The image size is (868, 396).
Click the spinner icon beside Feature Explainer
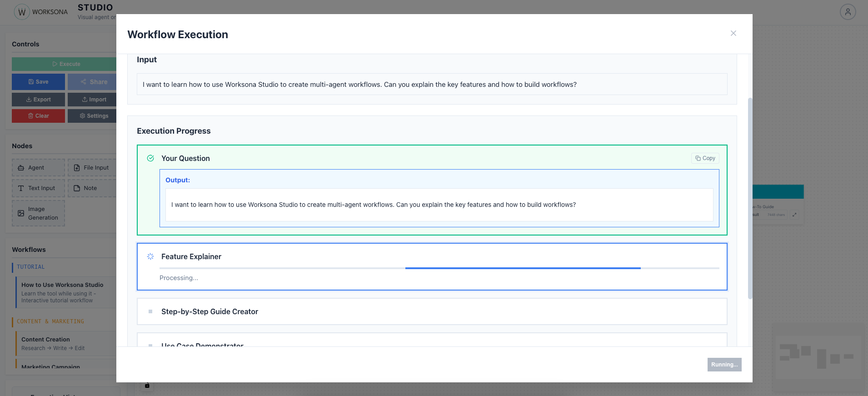point(150,256)
